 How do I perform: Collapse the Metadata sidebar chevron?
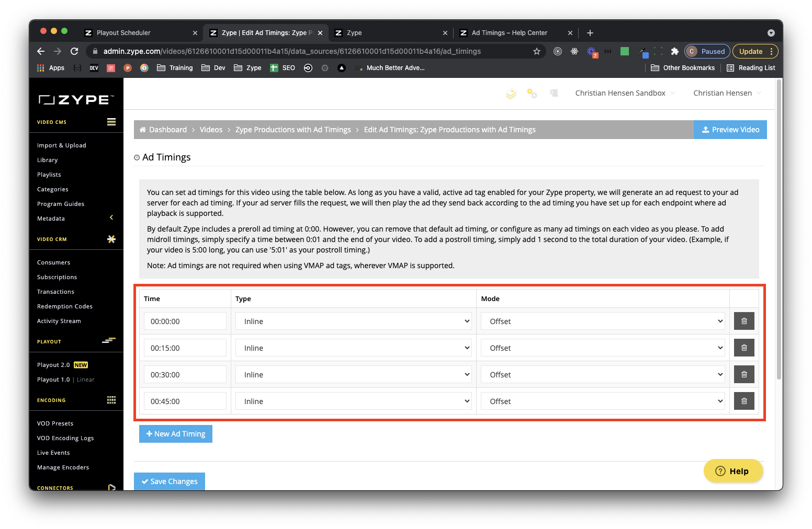point(111,217)
